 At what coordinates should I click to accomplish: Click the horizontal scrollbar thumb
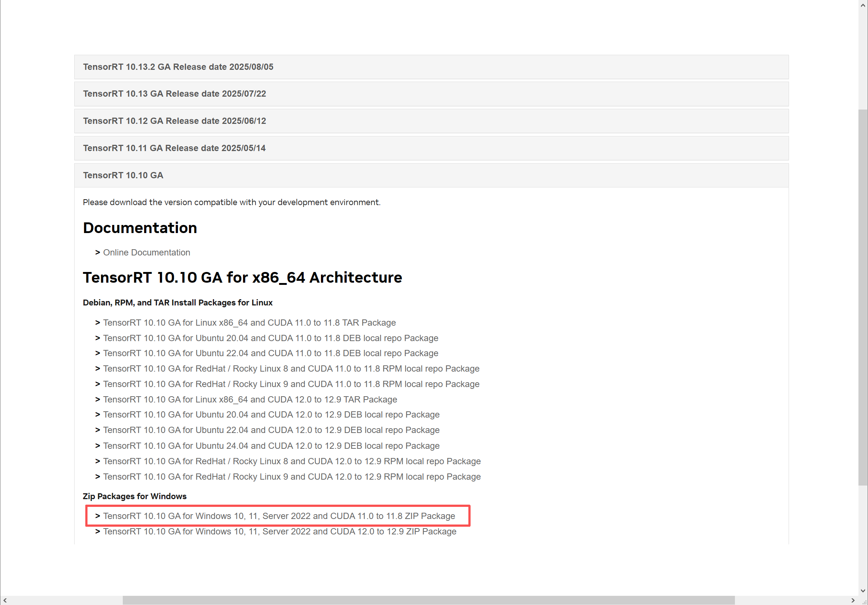[429, 601]
